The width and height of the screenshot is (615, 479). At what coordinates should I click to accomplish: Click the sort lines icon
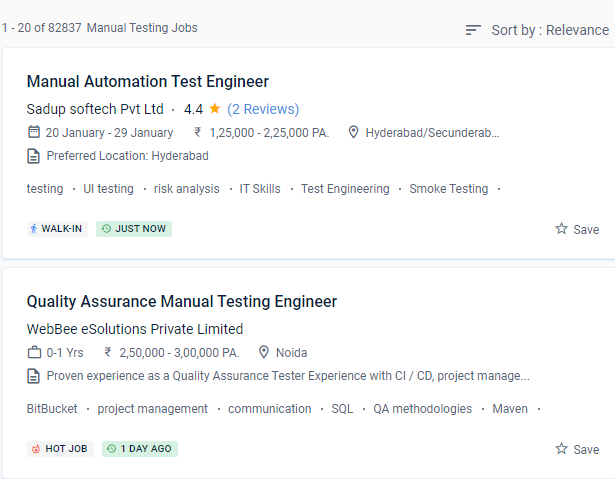474,30
